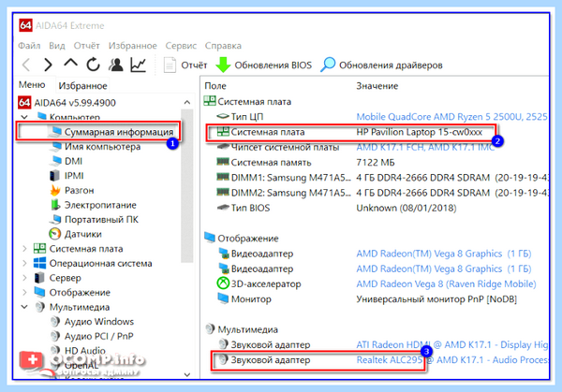562x392 pixels.
Task: Open AMD K17.1 FCH chipset link
Action: [425, 148]
